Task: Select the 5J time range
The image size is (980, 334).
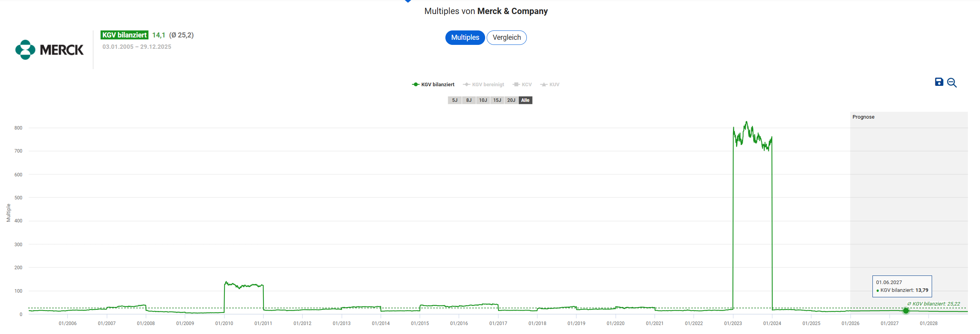Action: tap(455, 100)
